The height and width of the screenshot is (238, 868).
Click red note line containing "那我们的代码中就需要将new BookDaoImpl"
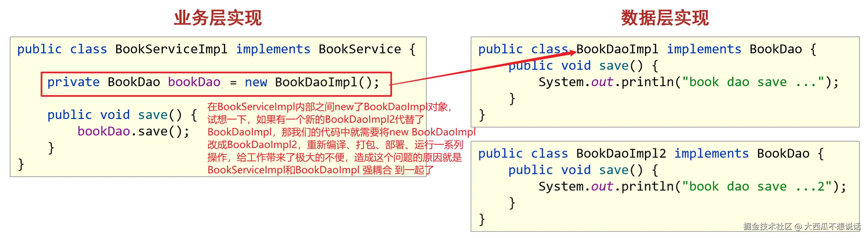point(341,132)
